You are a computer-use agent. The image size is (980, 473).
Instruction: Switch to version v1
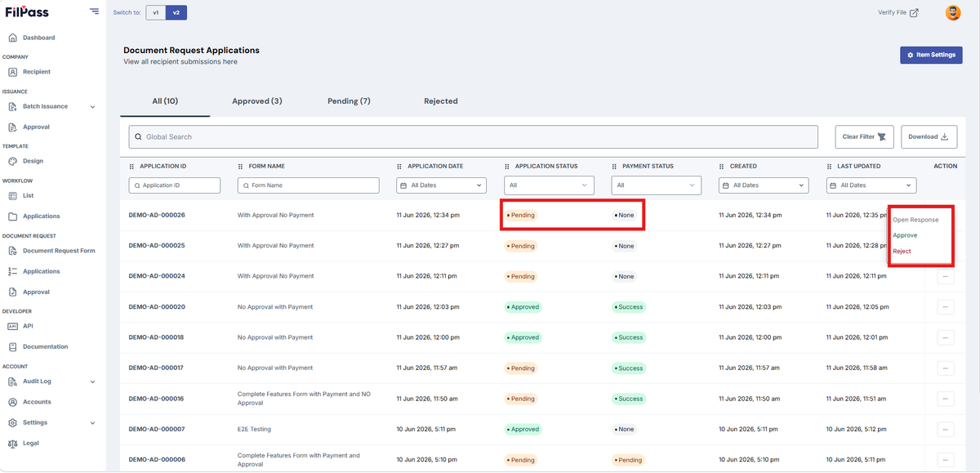click(156, 12)
